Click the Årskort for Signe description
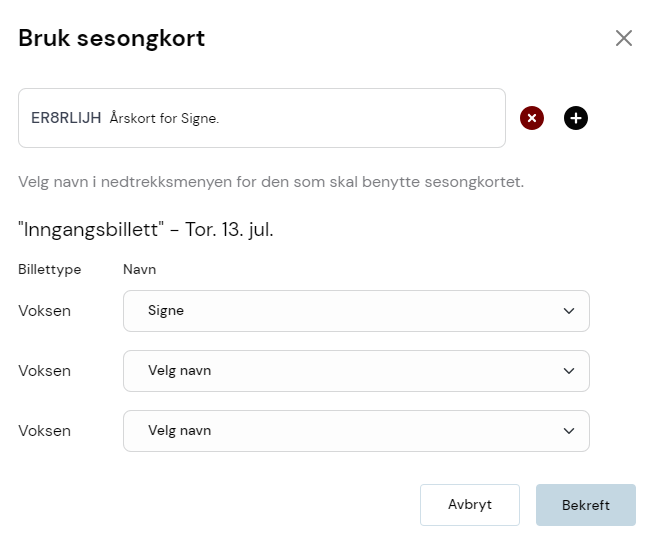 coord(164,118)
